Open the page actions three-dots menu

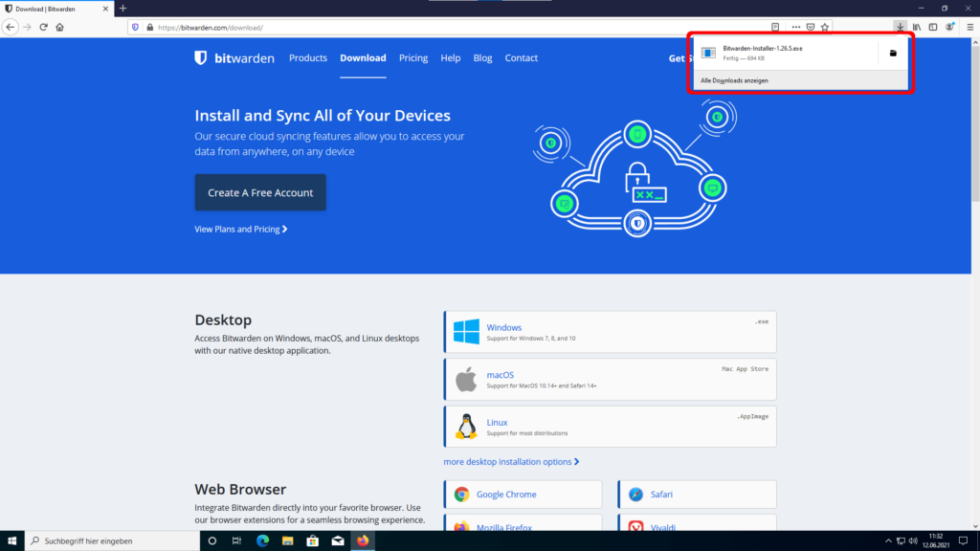[795, 28]
